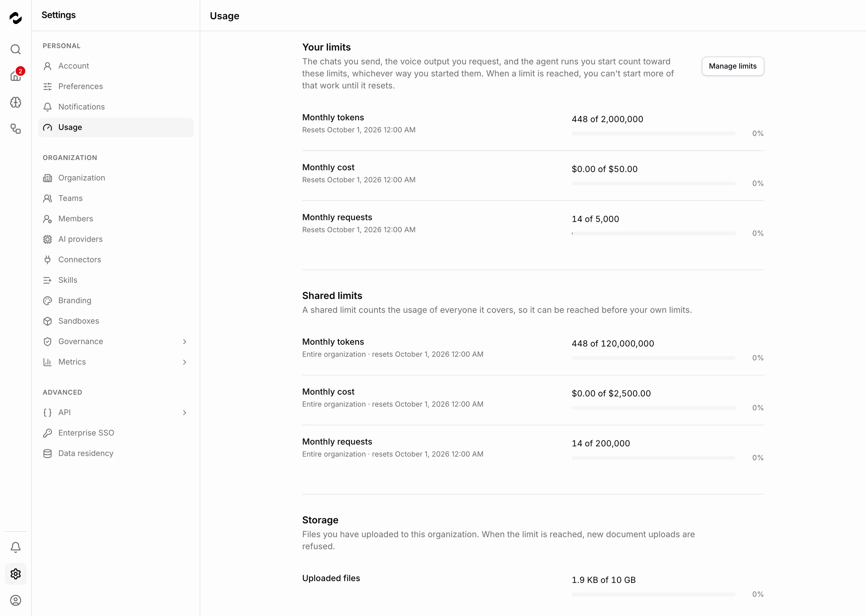The image size is (866, 616).
Task: Open the workflow nodes icon
Action: point(16,129)
